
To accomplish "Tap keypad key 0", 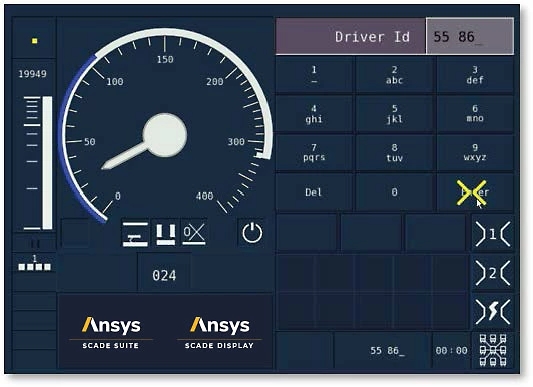I will pyautogui.click(x=395, y=192).
